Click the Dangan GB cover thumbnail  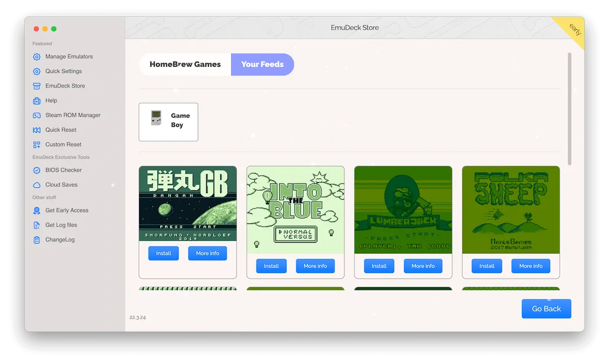[x=188, y=204]
